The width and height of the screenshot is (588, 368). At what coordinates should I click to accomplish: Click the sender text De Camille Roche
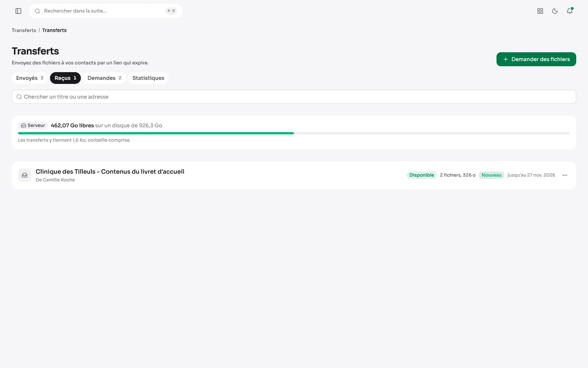(55, 180)
